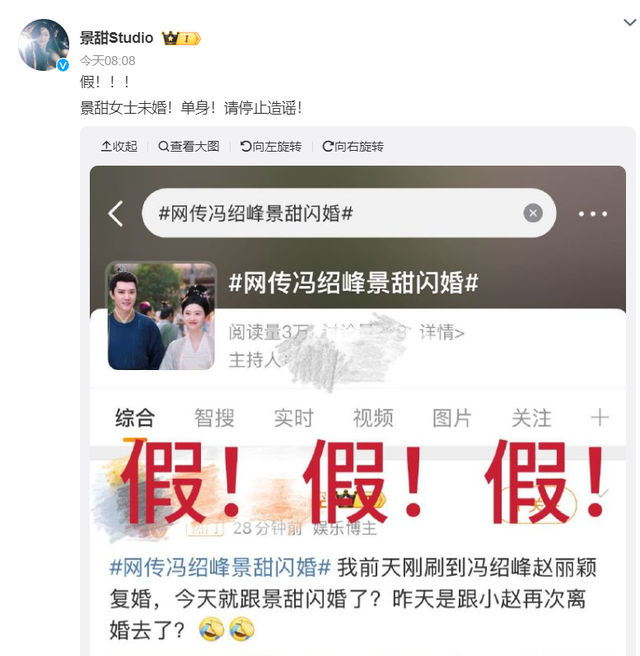
Task: Select the 视频 tab
Action: (x=373, y=418)
